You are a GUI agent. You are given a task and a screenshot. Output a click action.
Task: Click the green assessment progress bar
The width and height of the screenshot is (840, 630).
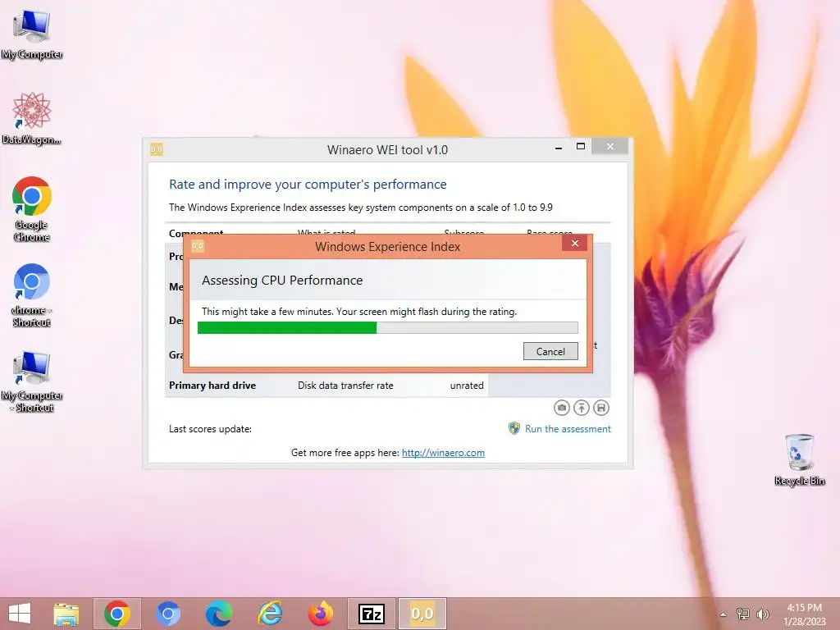point(387,327)
